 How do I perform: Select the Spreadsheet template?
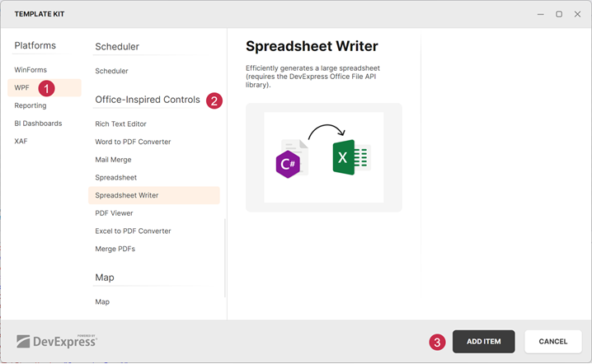(116, 177)
